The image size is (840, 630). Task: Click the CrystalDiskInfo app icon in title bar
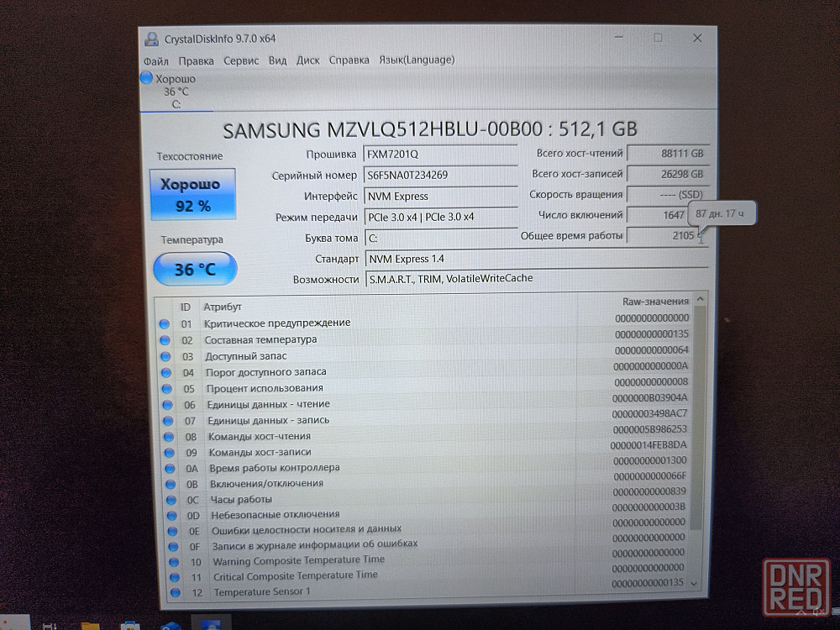(151, 39)
